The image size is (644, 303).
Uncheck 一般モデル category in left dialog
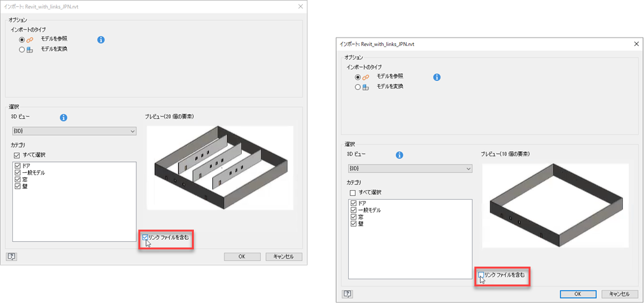click(x=17, y=173)
